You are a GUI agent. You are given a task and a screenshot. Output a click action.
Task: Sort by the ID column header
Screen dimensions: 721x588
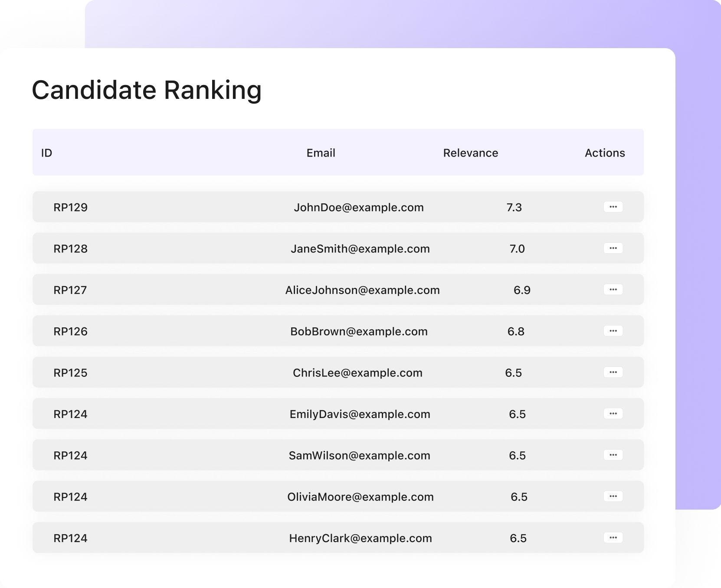tap(46, 153)
